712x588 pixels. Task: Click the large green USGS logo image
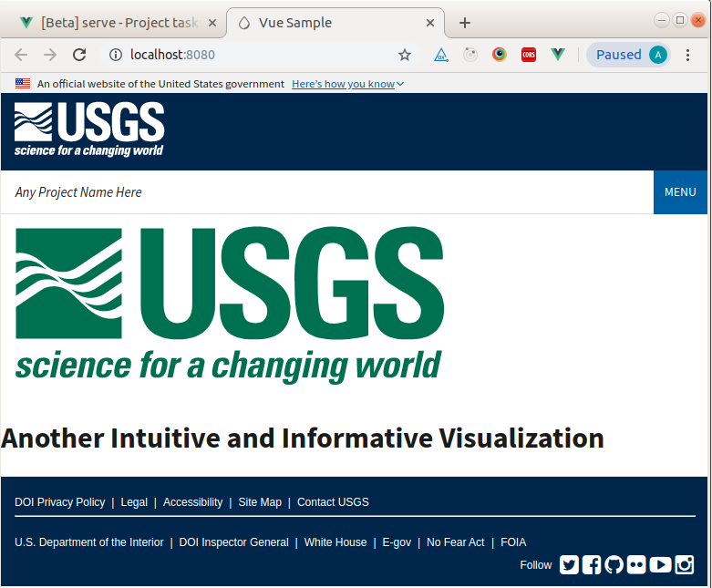(x=230, y=304)
